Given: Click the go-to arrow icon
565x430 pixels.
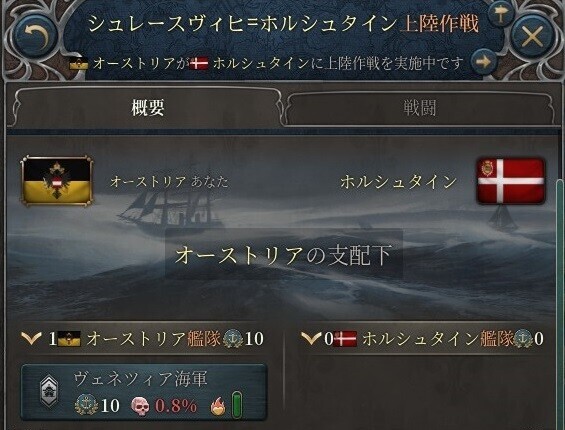Looking at the screenshot, I should 484,62.
